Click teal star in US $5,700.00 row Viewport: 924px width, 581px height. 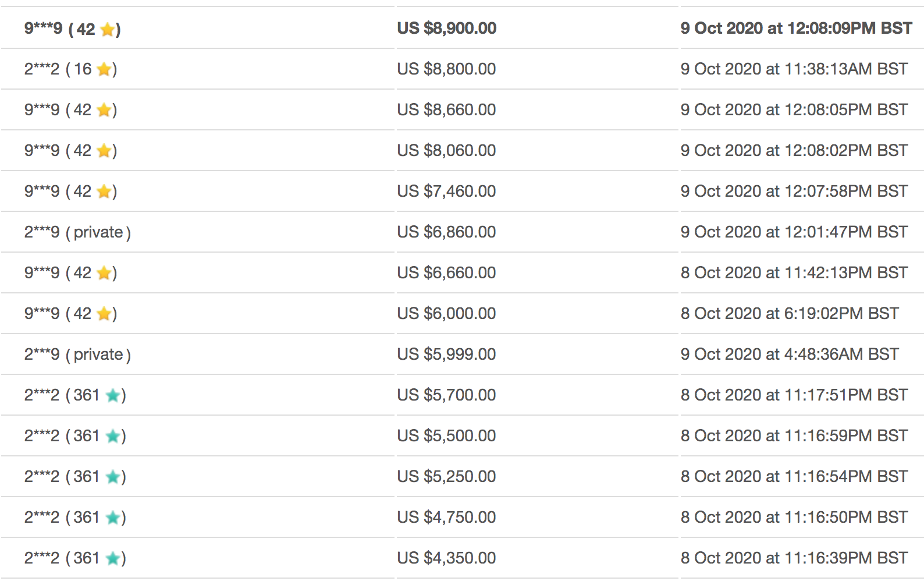coord(113,395)
